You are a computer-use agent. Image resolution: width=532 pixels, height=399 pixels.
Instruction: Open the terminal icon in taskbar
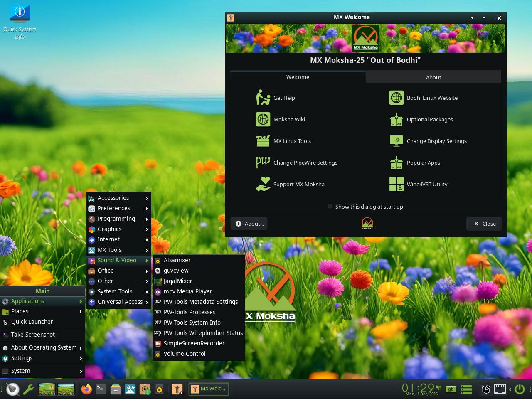coord(101,389)
